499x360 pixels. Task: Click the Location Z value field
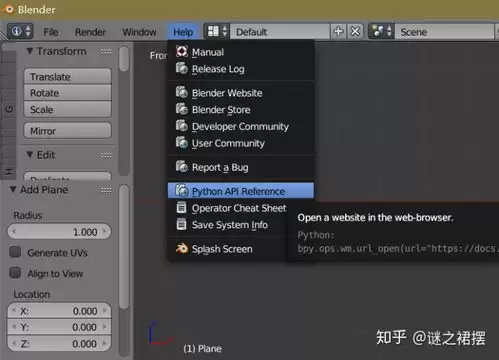tap(59, 343)
